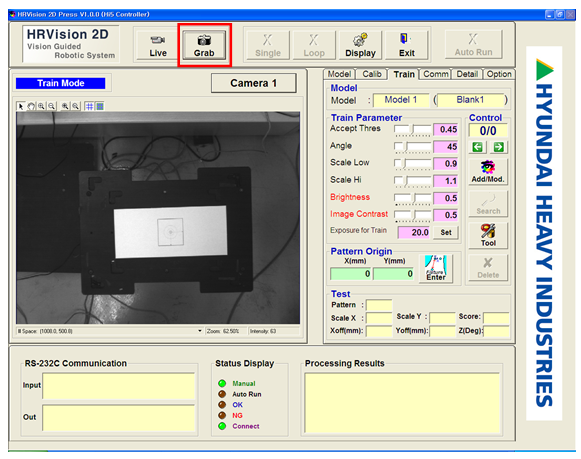Click the Angle value 45 field

click(446, 147)
